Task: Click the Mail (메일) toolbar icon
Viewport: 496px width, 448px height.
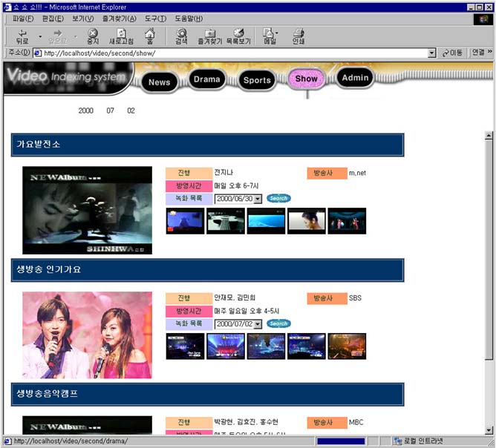Action: coord(270,36)
